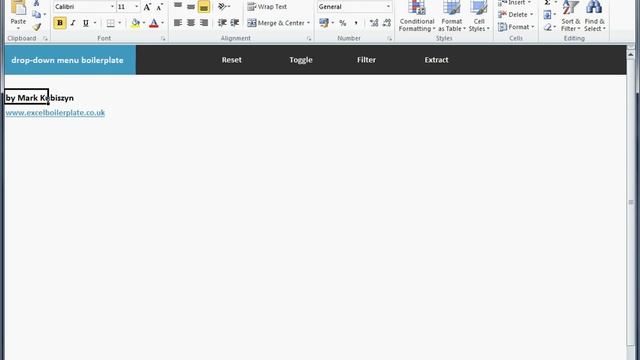The image size is (640, 360).
Task: Click Increase Decimal icon
Action: 373,23
